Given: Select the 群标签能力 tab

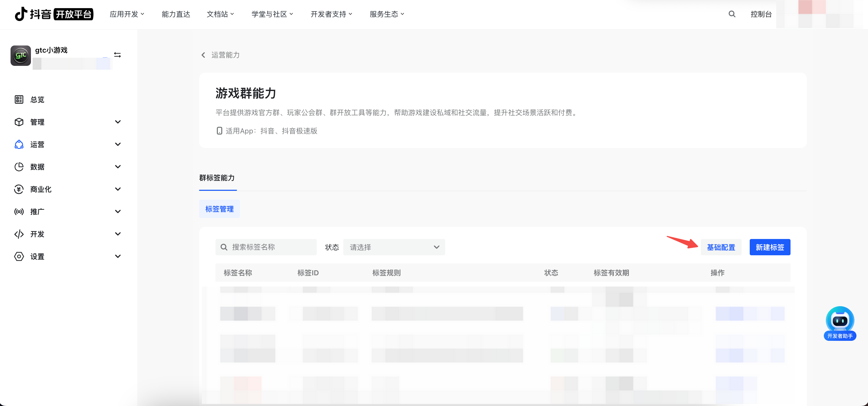Looking at the screenshot, I should click(x=217, y=178).
